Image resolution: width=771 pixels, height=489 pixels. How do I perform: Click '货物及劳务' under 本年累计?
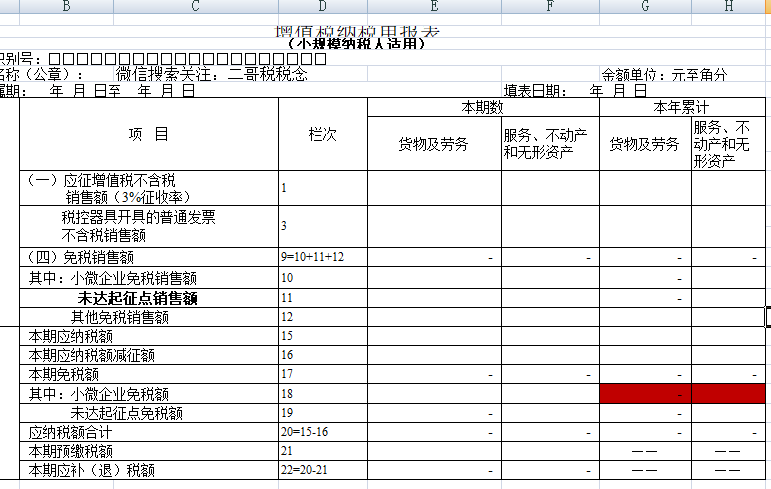[645, 144]
